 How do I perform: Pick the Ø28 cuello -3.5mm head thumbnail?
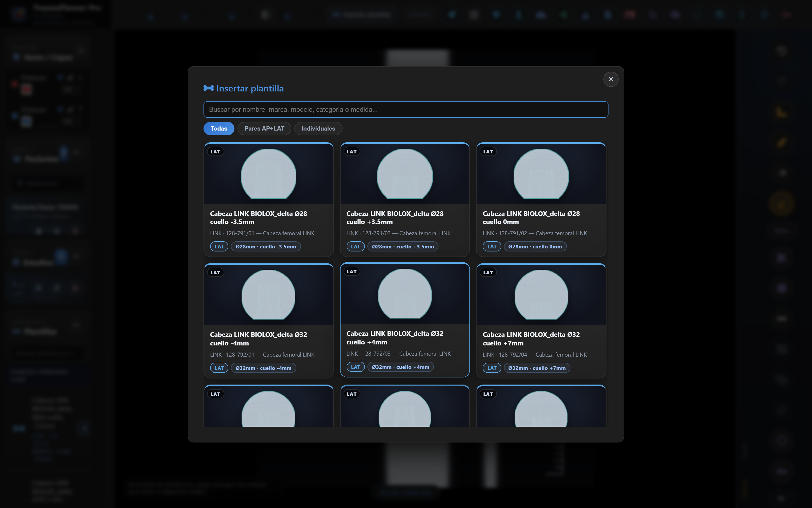pyautogui.click(x=268, y=174)
